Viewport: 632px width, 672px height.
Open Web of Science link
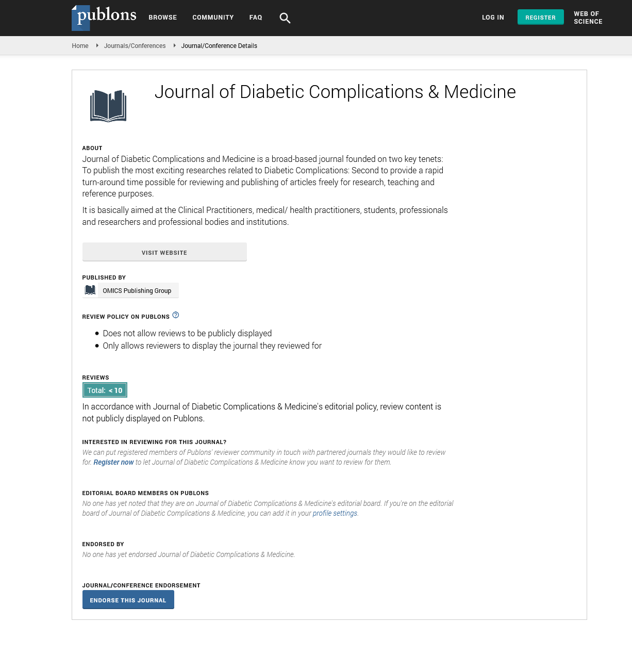pos(588,18)
